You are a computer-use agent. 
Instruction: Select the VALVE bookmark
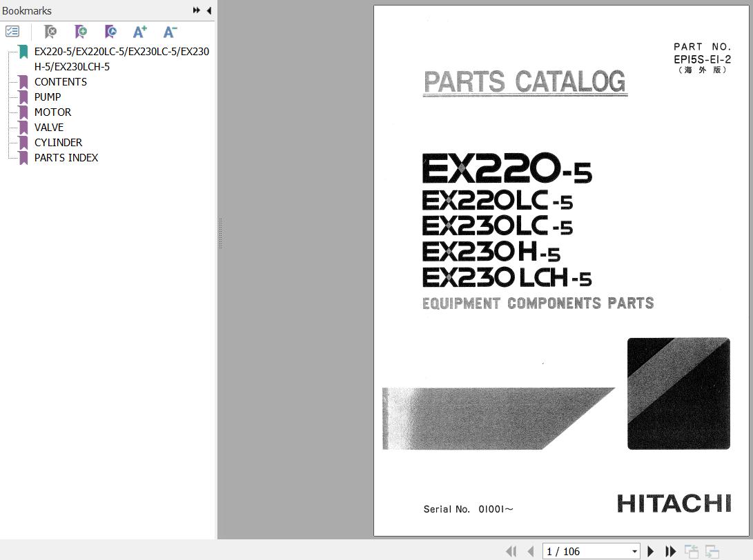pyautogui.click(x=49, y=127)
